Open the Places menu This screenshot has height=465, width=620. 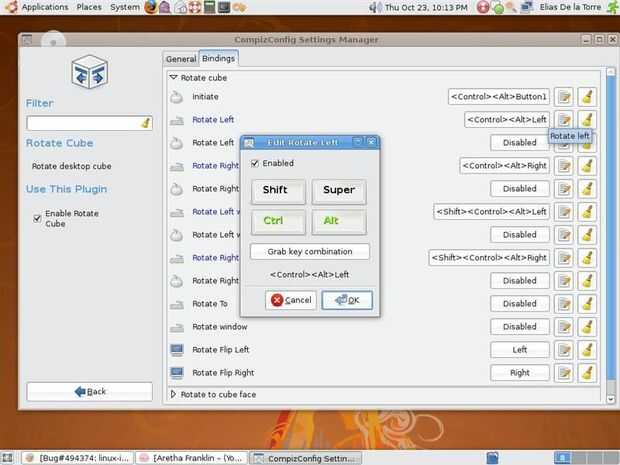pyautogui.click(x=89, y=7)
